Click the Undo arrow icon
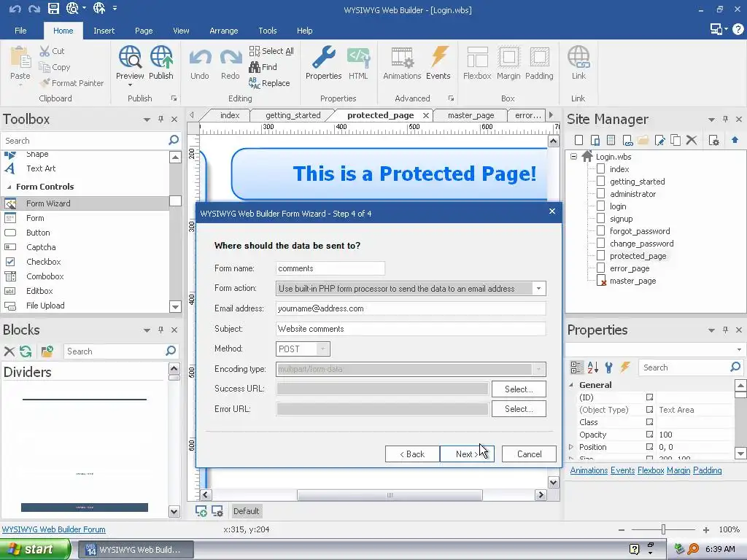The width and height of the screenshot is (747, 560). 200,58
